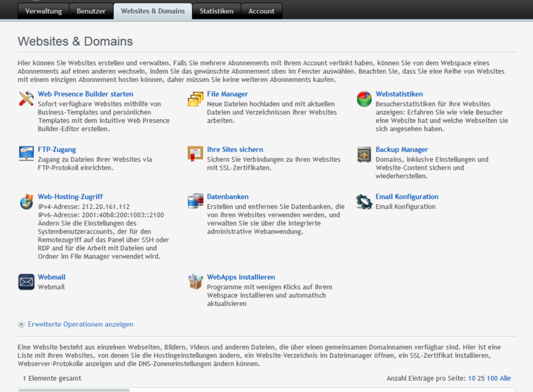The width and height of the screenshot is (533, 392).
Task: Click the Datenbanken database icon
Action: 195,201
